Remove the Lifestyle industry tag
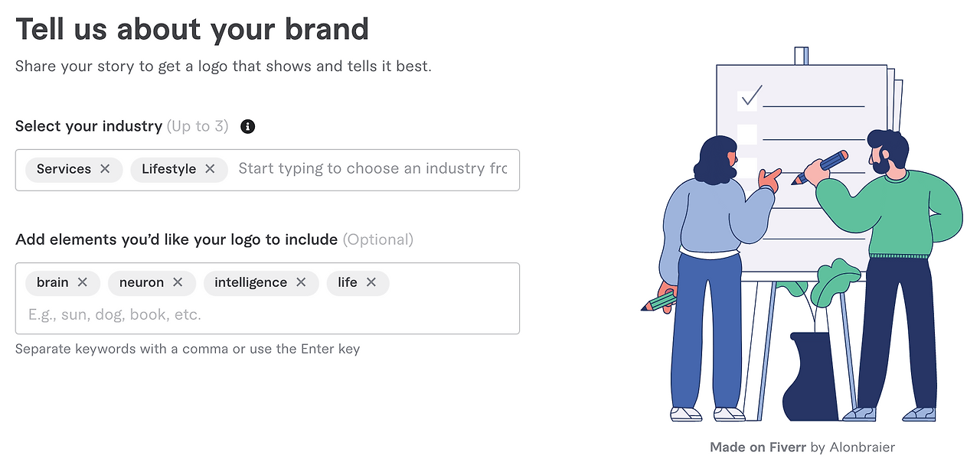 pyautogui.click(x=210, y=169)
